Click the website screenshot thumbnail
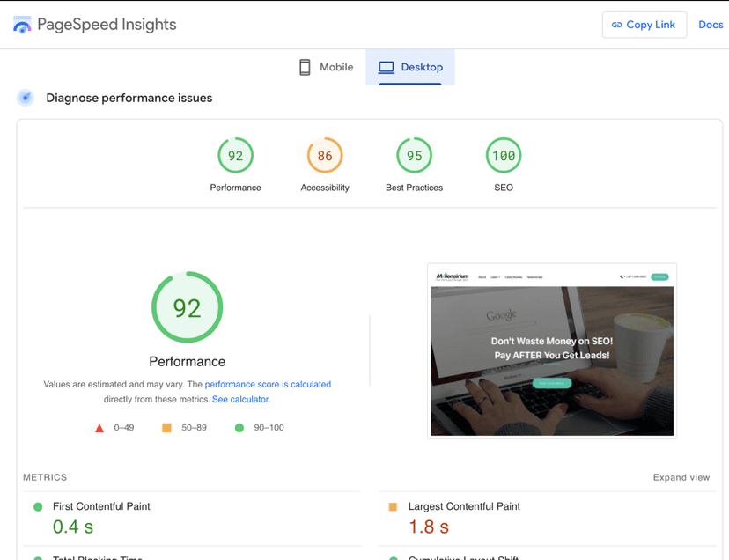 click(552, 350)
